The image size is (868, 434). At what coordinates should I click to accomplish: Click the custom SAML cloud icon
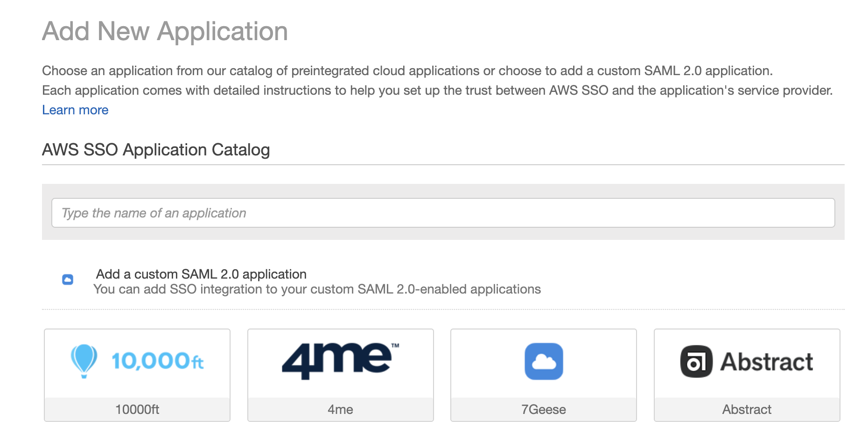[x=68, y=280]
